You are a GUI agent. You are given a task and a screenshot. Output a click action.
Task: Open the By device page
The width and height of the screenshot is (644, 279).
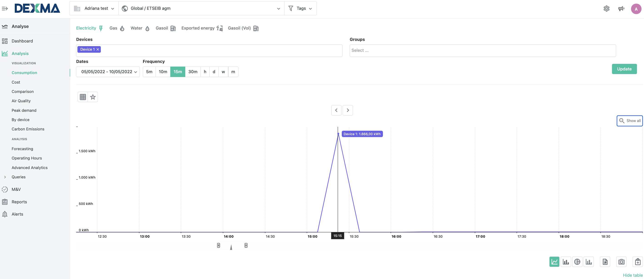20,120
